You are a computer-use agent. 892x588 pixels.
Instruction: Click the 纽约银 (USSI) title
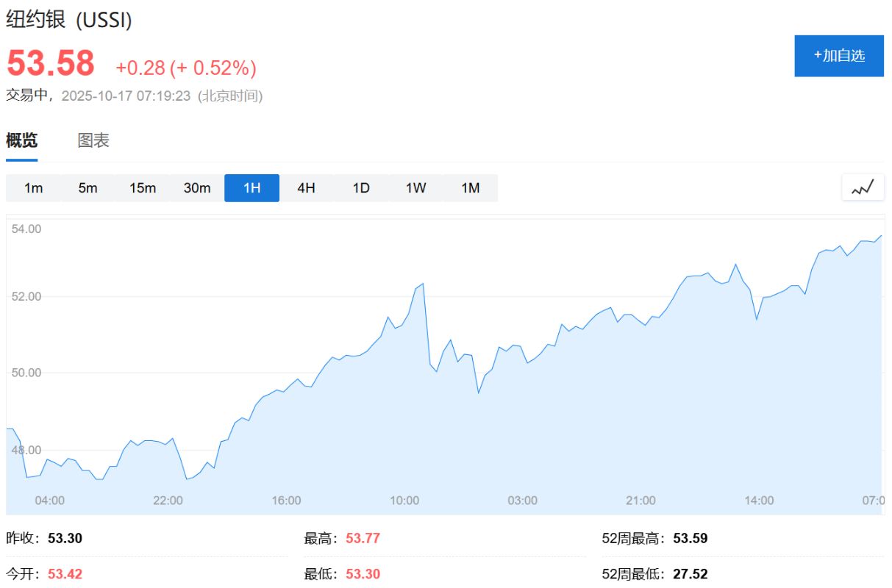[69, 21]
